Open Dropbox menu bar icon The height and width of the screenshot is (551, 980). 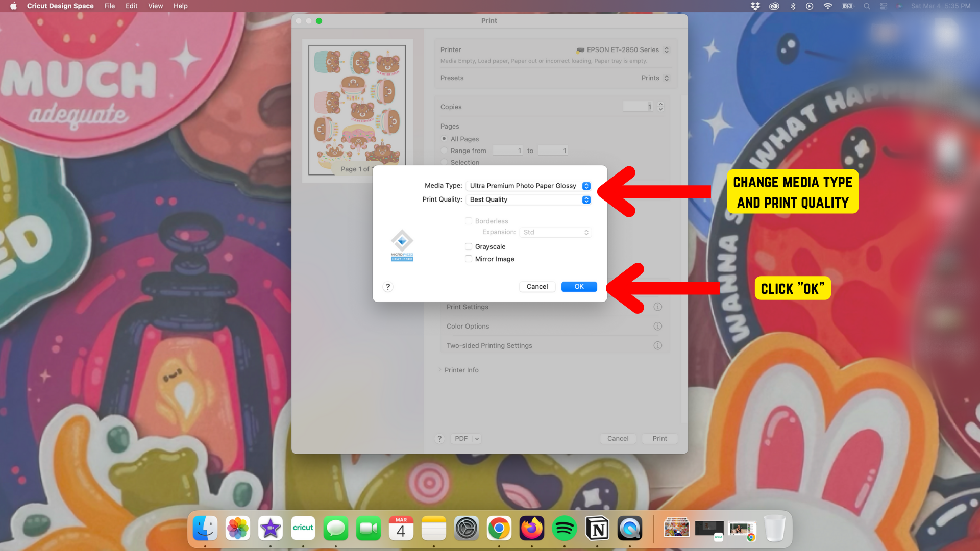click(x=755, y=6)
